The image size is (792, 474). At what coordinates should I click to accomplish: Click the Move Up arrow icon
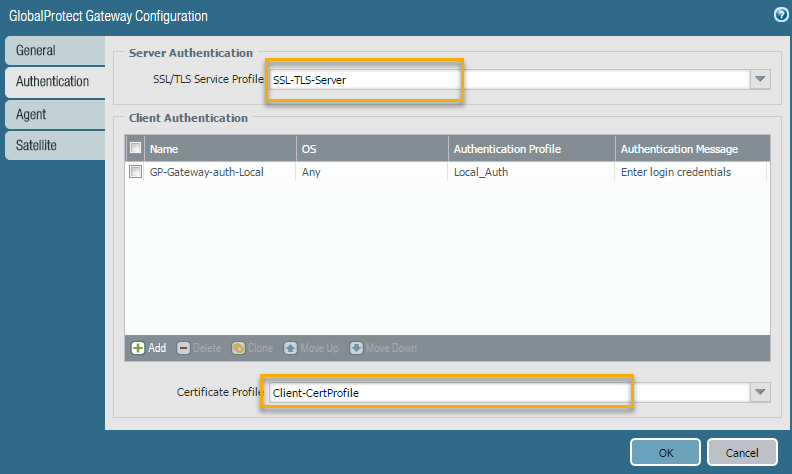click(x=290, y=348)
